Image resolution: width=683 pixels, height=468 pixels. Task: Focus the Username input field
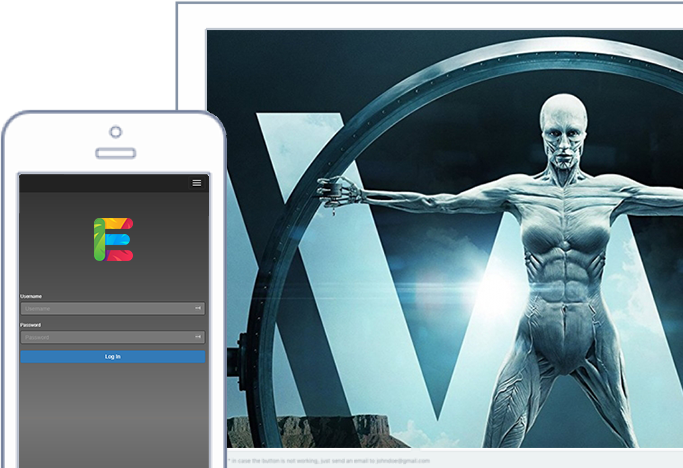pyautogui.click(x=113, y=309)
